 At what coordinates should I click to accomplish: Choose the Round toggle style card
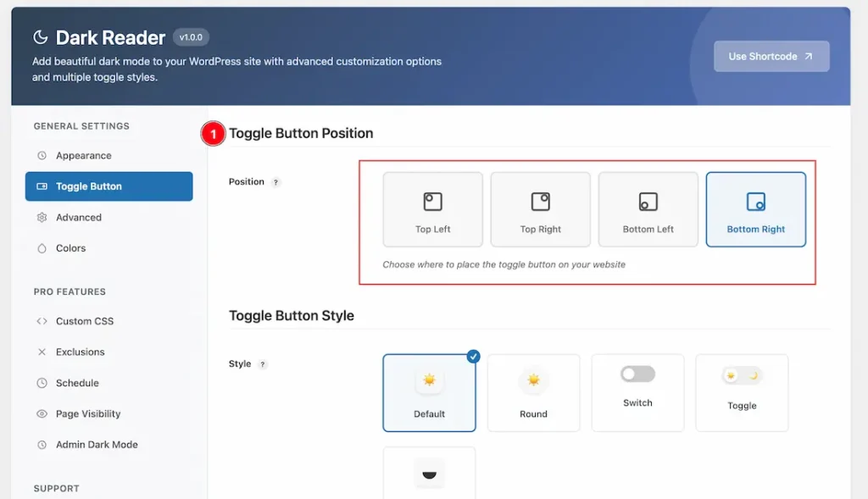[533, 393]
